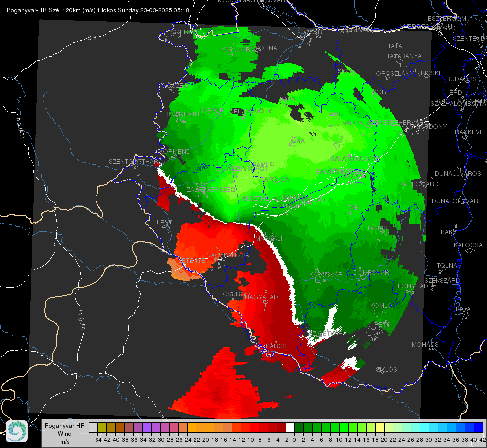Click the SZIGETVÁR city label

[326, 334]
